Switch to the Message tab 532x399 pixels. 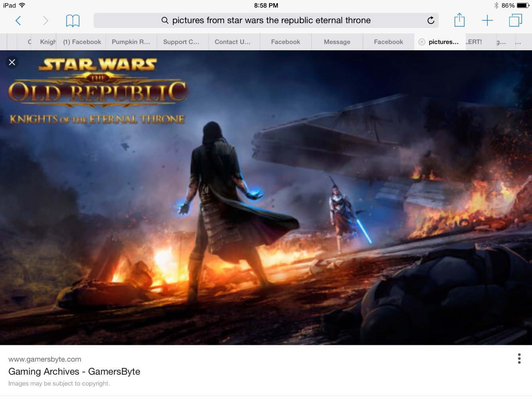click(337, 42)
